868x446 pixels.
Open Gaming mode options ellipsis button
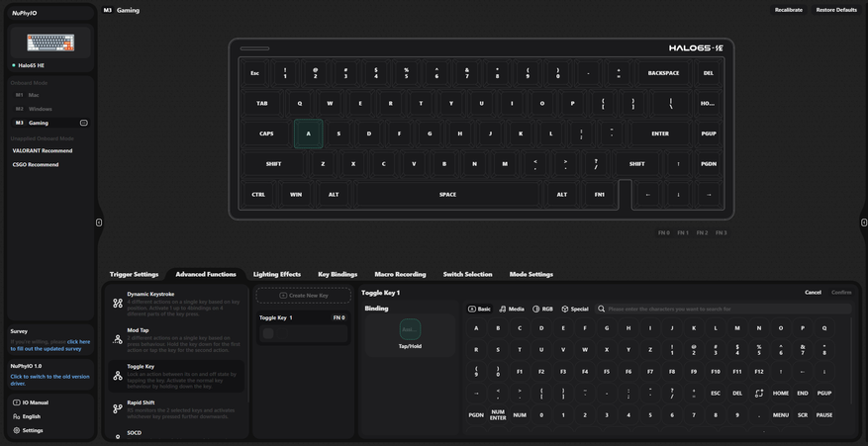click(83, 123)
